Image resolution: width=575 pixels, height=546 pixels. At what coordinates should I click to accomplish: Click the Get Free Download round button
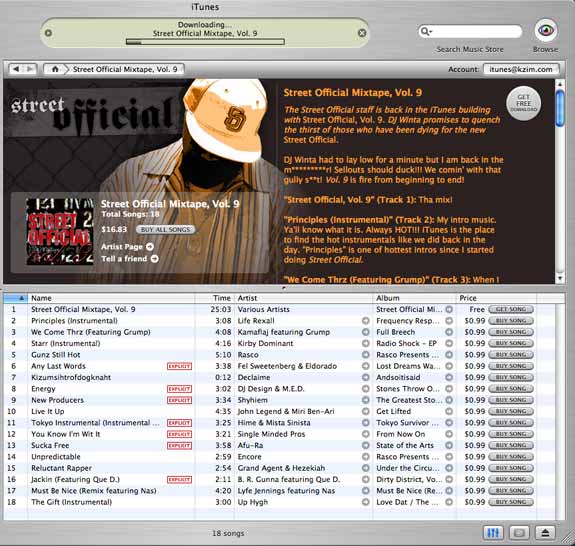(523, 103)
